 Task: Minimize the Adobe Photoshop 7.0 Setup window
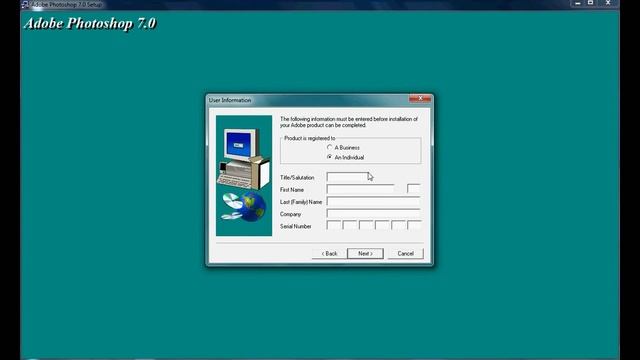pos(578,3)
